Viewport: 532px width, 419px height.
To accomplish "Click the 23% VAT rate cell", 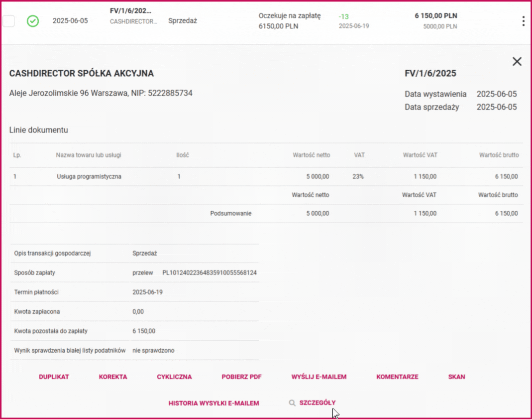I will (x=358, y=176).
